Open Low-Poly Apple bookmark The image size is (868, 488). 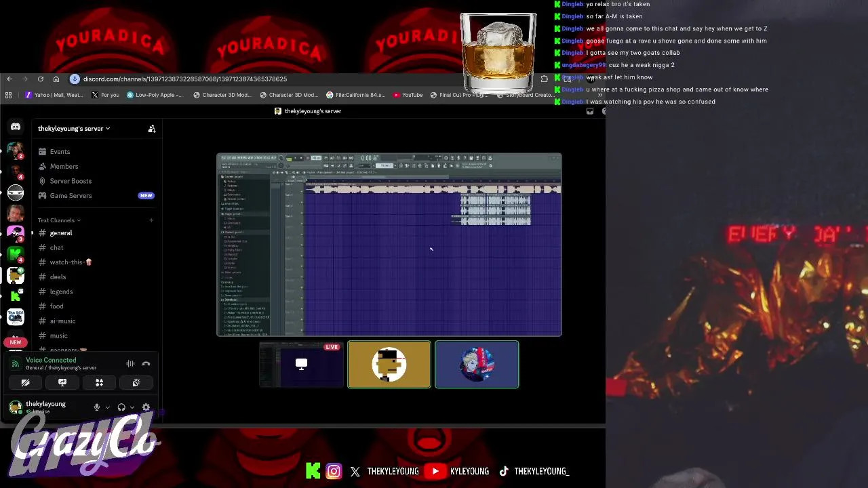click(x=155, y=95)
